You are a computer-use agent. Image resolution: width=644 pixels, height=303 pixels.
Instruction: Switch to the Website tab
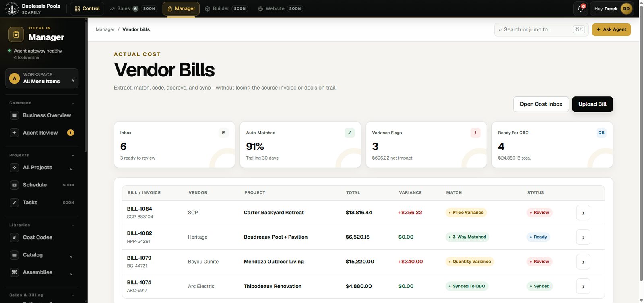coord(280,8)
